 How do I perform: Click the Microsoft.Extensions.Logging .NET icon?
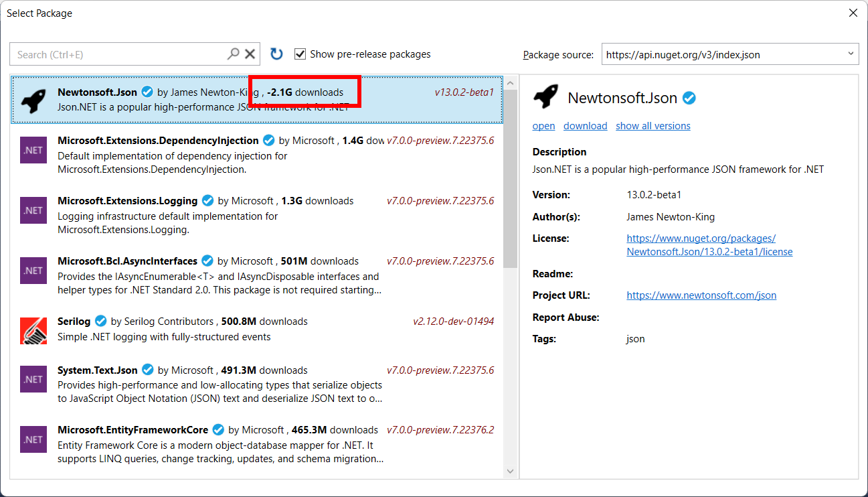pyautogui.click(x=33, y=210)
